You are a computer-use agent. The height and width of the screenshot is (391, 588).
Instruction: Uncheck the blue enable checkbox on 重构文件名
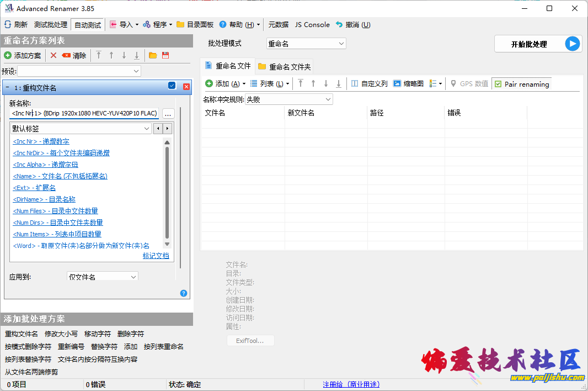pyautogui.click(x=172, y=86)
